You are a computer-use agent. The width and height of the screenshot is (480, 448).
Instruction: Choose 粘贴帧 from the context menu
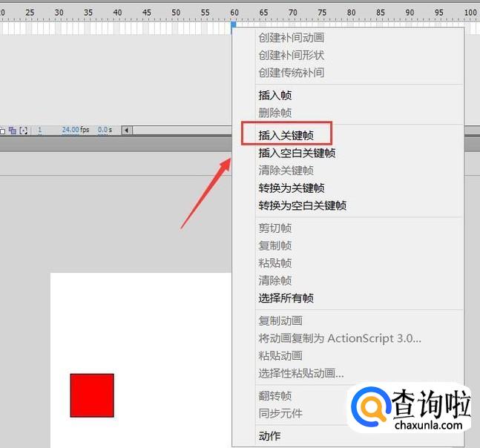click(x=275, y=263)
